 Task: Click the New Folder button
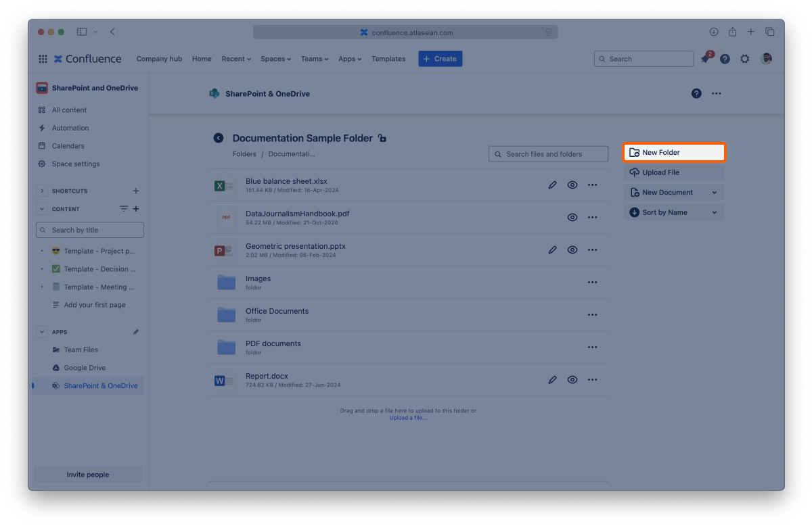(673, 153)
